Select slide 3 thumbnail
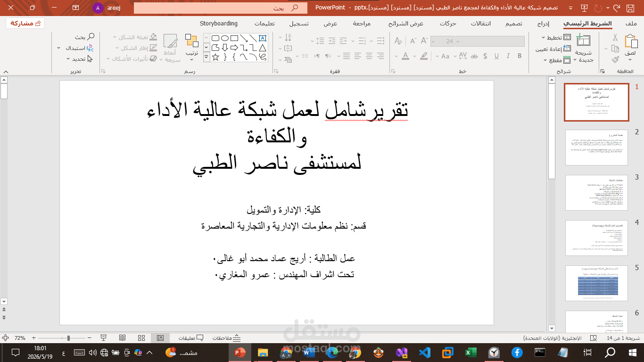The height and width of the screenshot is (362, 644). pyautogui.click(x=596, y=193)
